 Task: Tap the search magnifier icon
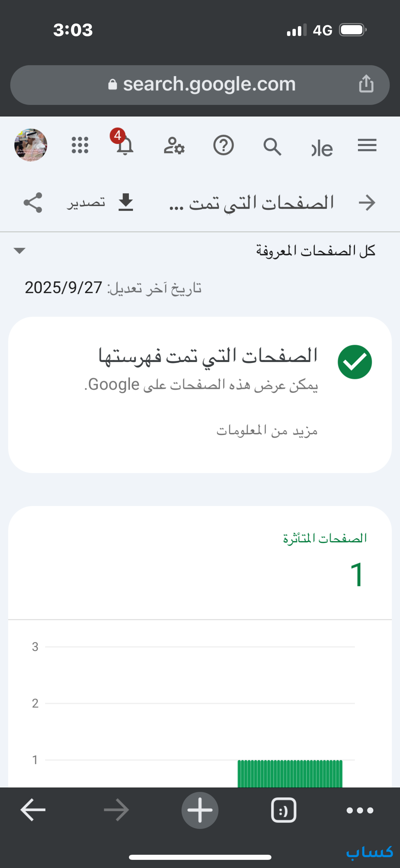pyautogui.click(x=272, y=146)
